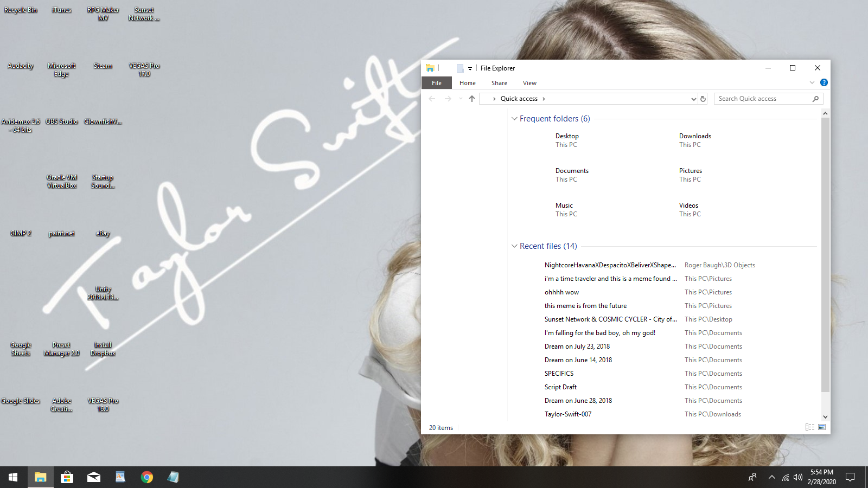
Task: Launch the iTunes desktop shortcut
Action: pos(61,10)
